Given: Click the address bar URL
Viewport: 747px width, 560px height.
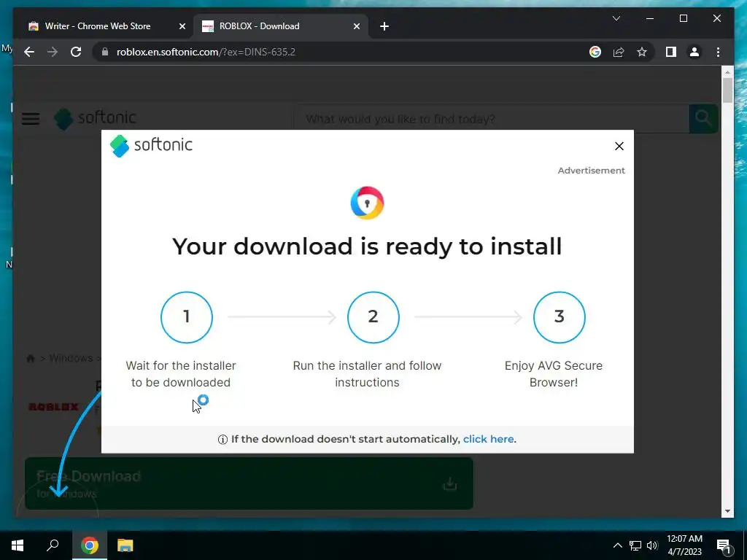Looking at the screenshot, I should (x=206, y=52).
